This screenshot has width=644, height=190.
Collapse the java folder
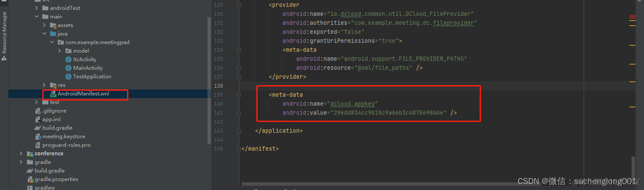click(44, 34)
